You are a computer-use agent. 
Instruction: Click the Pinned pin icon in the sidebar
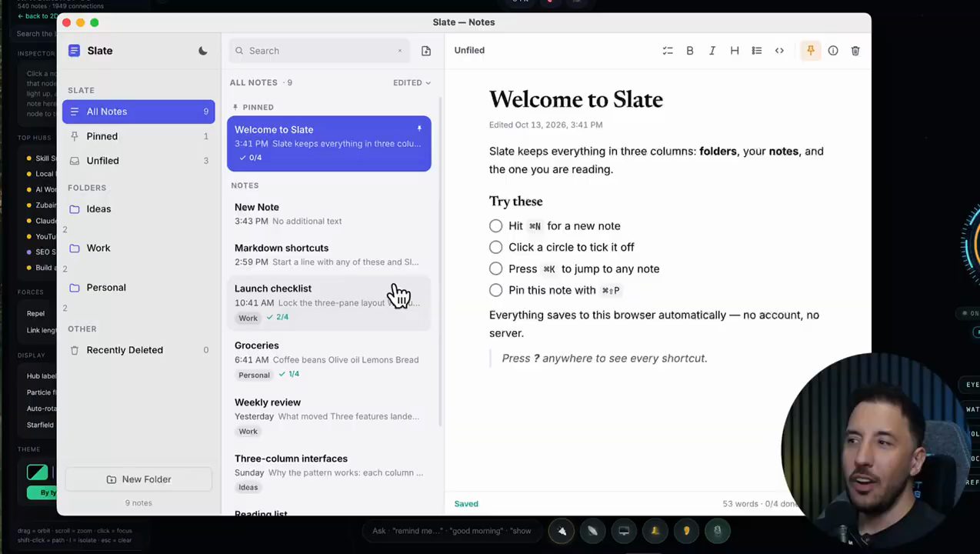tap(75, 136)
